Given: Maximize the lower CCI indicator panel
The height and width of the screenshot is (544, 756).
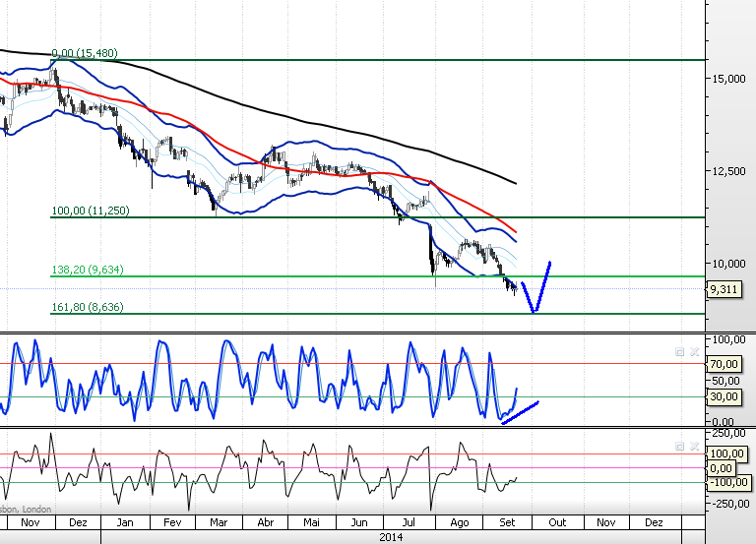Looking at the screenshot, I should (680, 447).
